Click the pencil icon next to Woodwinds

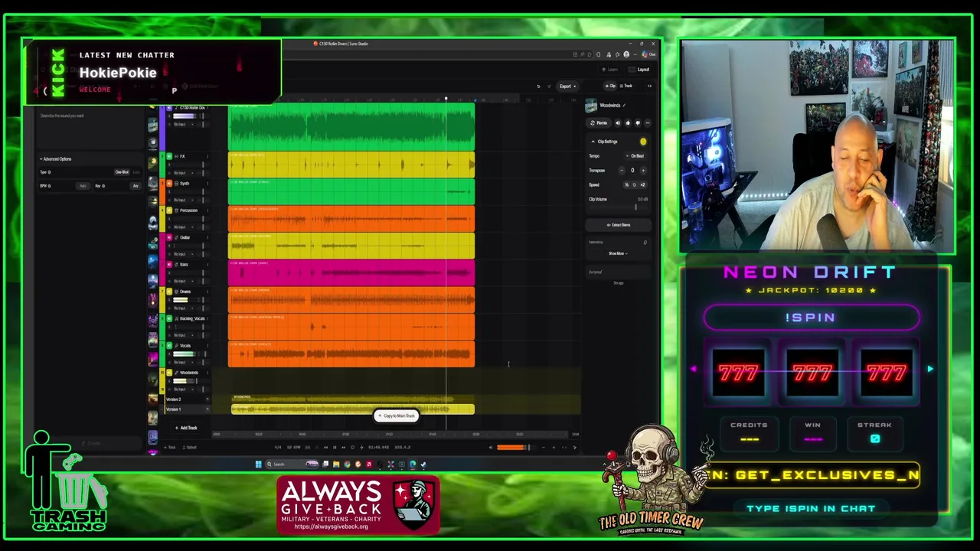[x=624, y=105]
